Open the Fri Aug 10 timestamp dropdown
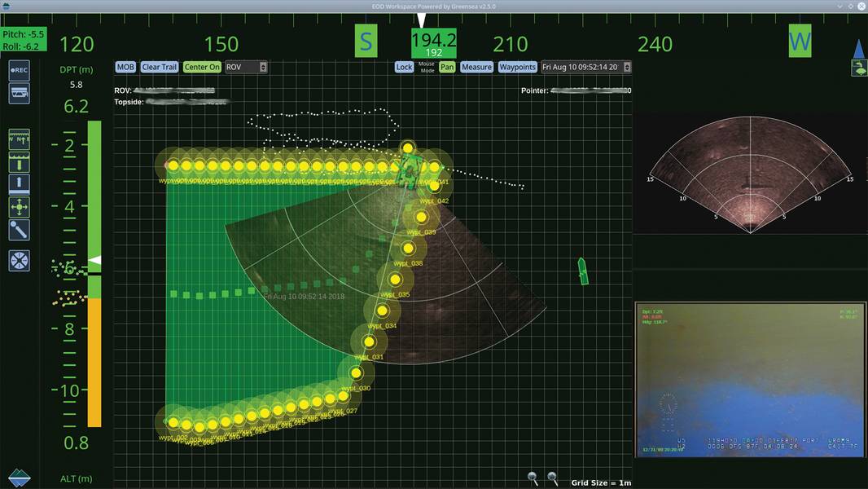Screen dimensions: 868x489 point(586,67)
